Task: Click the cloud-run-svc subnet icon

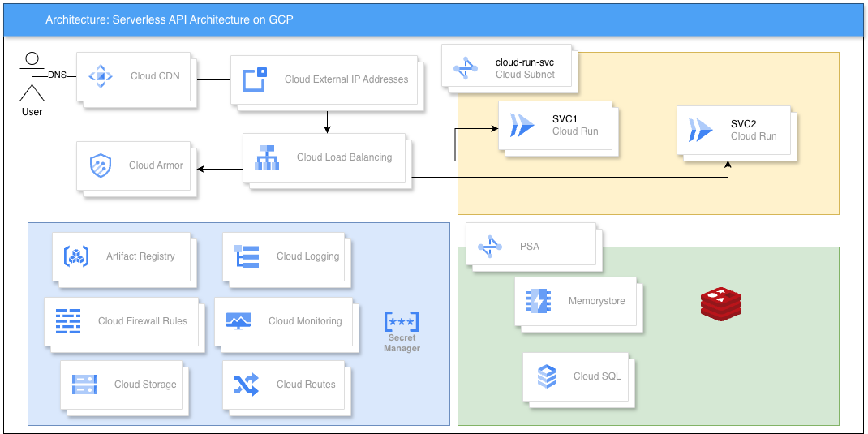Action: pos(466,69)
